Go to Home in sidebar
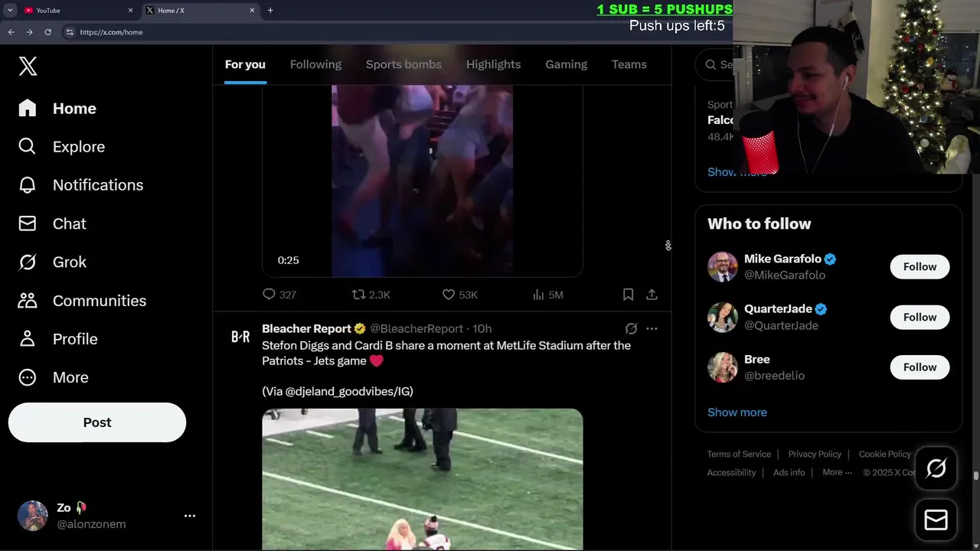Viewport: 980px width, 551px height. [x=57, y=109]
